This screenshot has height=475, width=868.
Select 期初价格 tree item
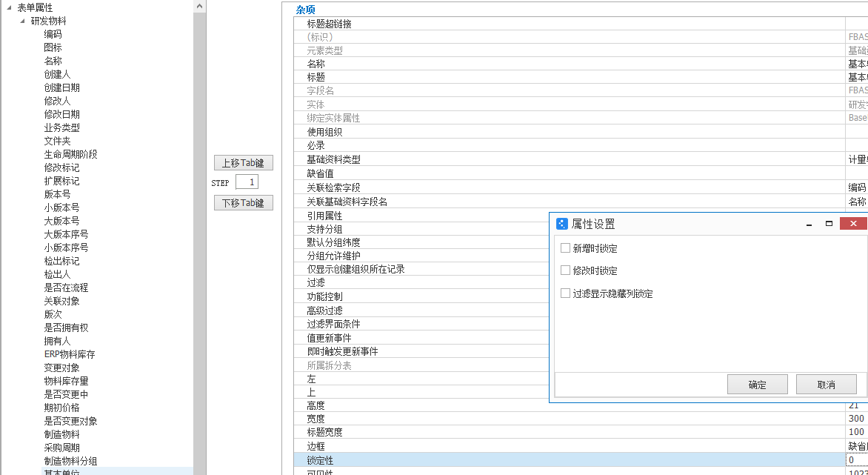click(62, 408)
